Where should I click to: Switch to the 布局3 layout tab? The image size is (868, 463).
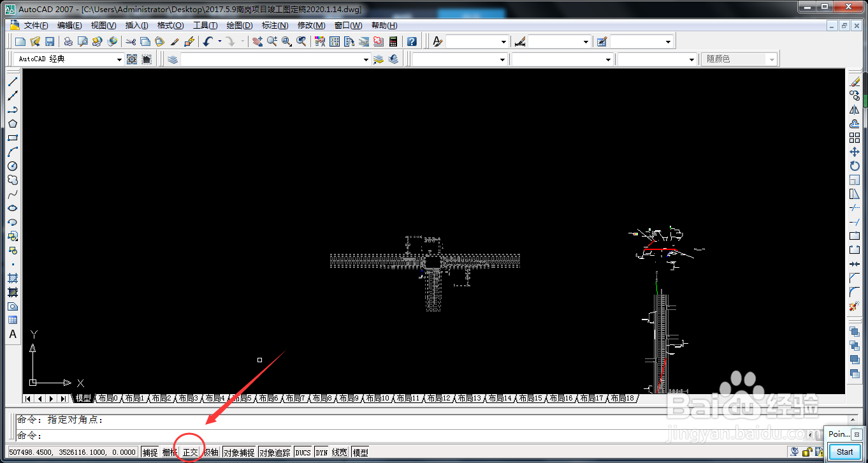tap(187, 398)
